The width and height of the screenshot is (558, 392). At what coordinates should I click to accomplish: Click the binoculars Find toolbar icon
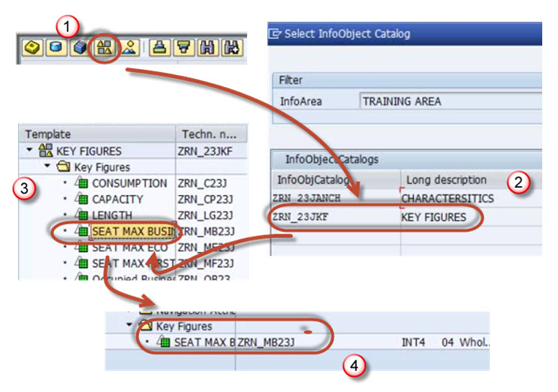pyautogui.click(x=207, y=47)
